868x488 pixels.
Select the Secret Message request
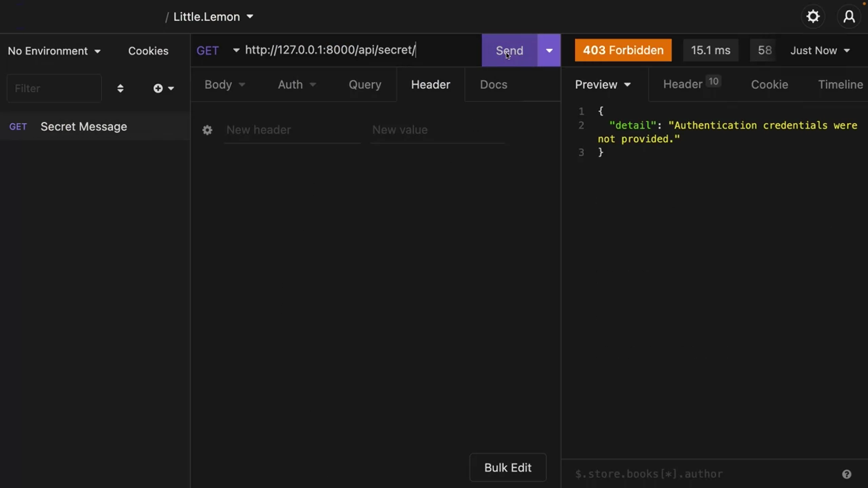[x=84, y=126]
